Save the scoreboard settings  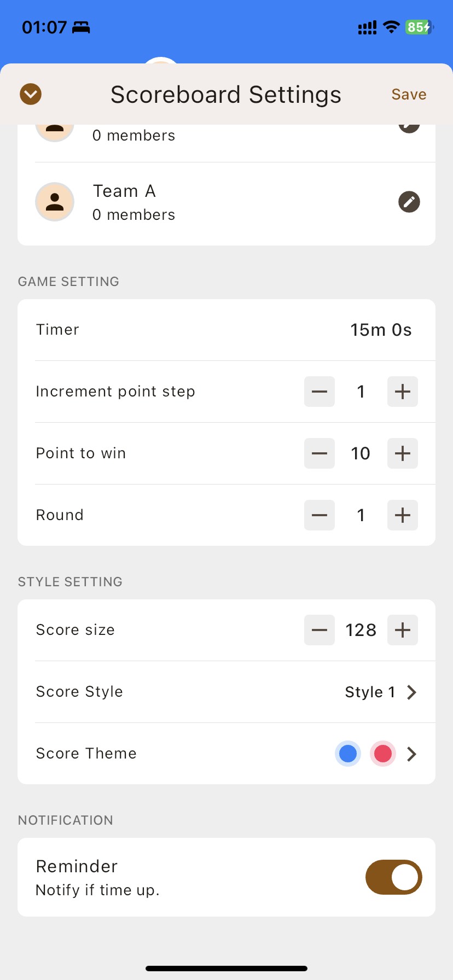point(409,95)
